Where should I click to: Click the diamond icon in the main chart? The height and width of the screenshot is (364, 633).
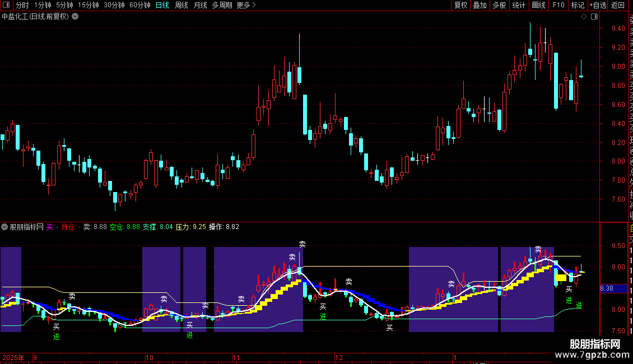pos(584,17)
